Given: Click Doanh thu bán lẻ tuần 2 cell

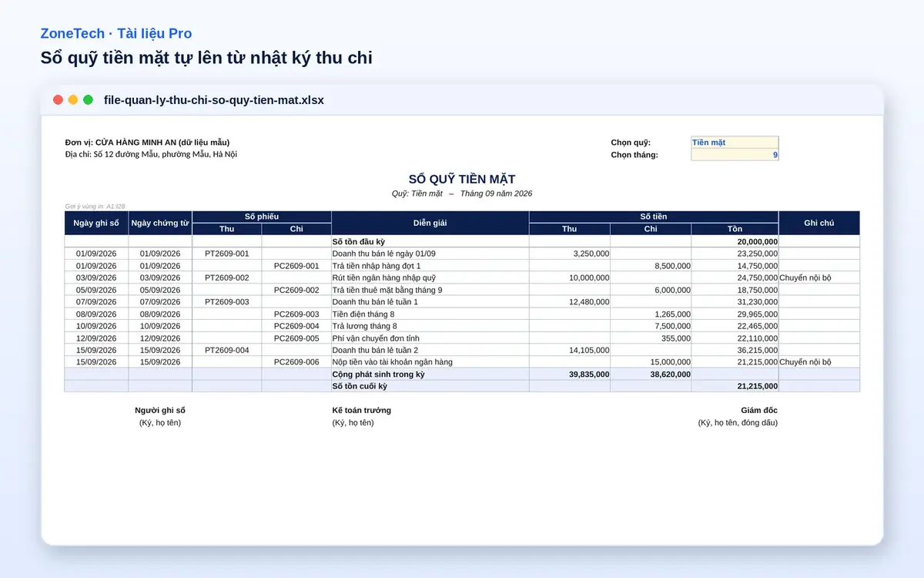Looking at the screenshot, I should [x=430, y=350].
